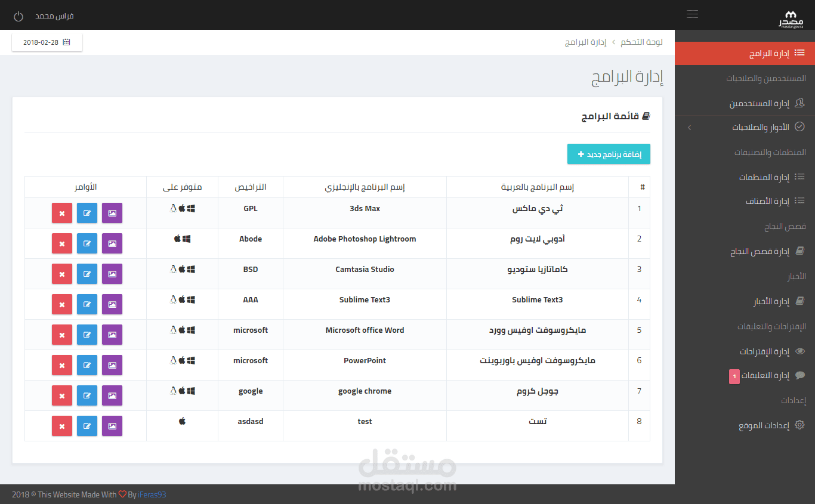The width and height of the screenshot is (815, 504).
Task: Edit the 3ds Max program entry
Action: (87, 213)
